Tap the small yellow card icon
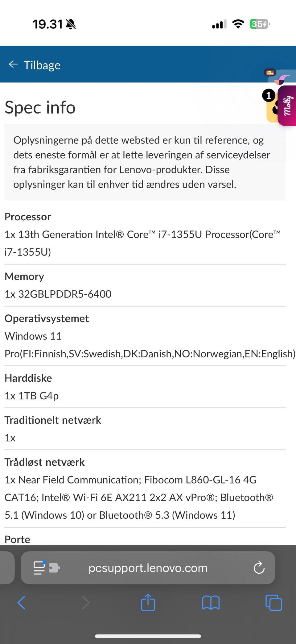The image size is (296, 644). click(270, 73)
